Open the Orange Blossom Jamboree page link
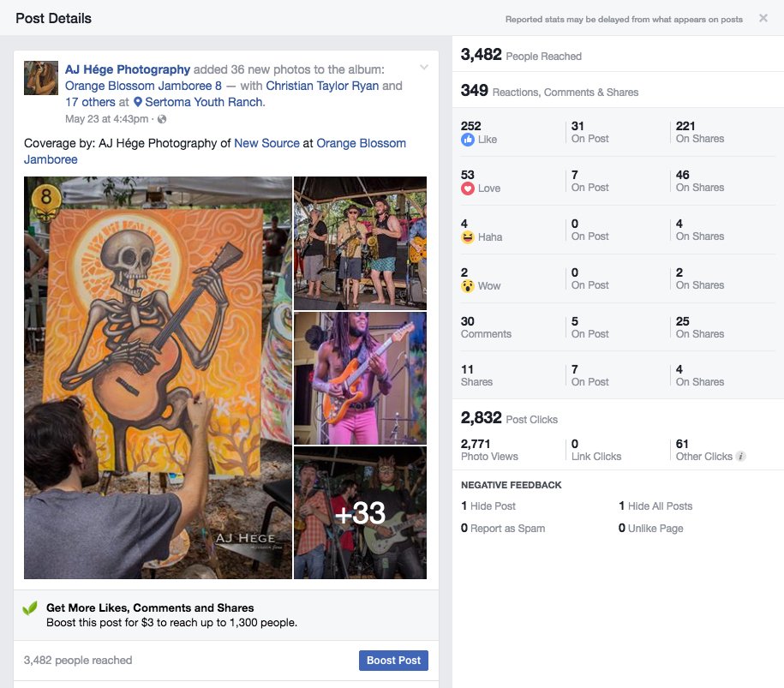 [361, 143]
